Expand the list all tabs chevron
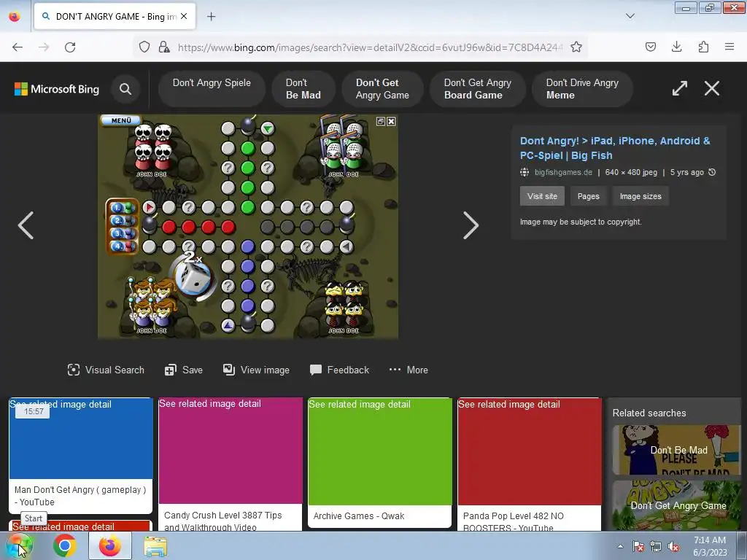Screen dimensions: 747x560 click(630, 16)
